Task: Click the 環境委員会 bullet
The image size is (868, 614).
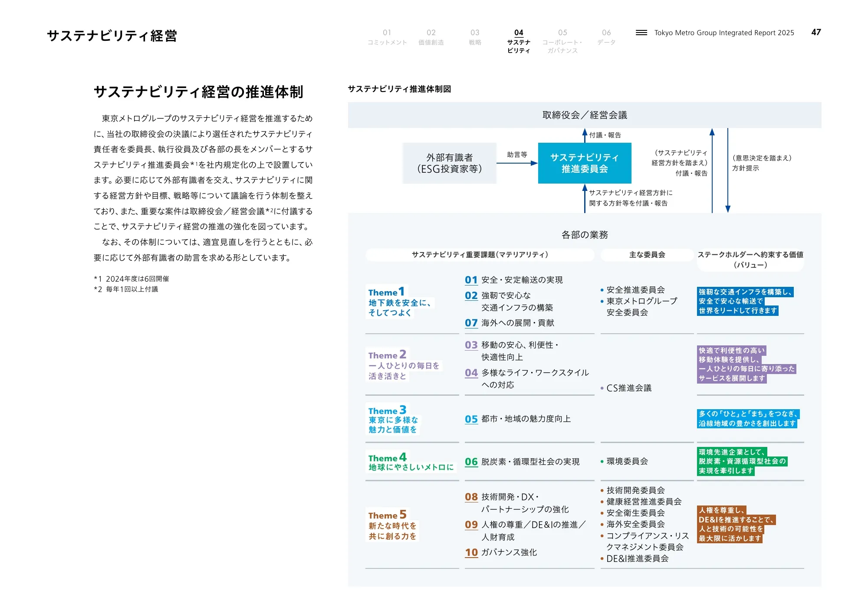Action: click(x=624, y=461)
